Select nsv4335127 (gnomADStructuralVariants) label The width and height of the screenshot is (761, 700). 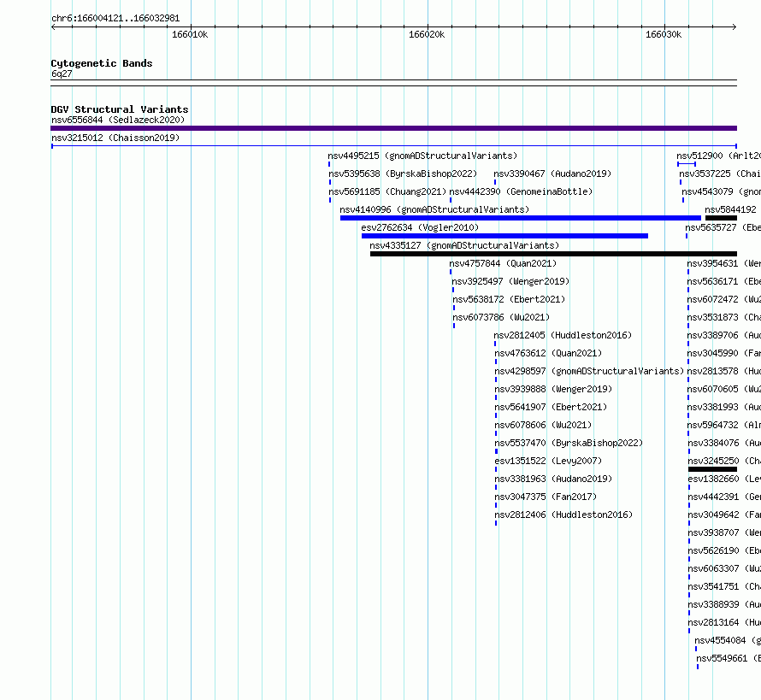point(464,245)
